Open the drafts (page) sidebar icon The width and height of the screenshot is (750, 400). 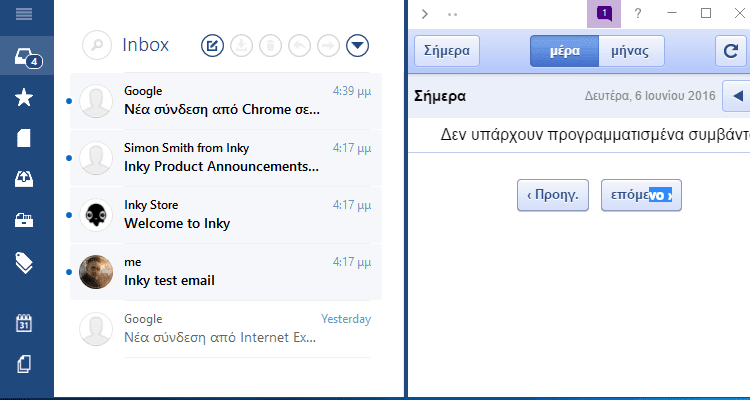click(x=24, y=138)
